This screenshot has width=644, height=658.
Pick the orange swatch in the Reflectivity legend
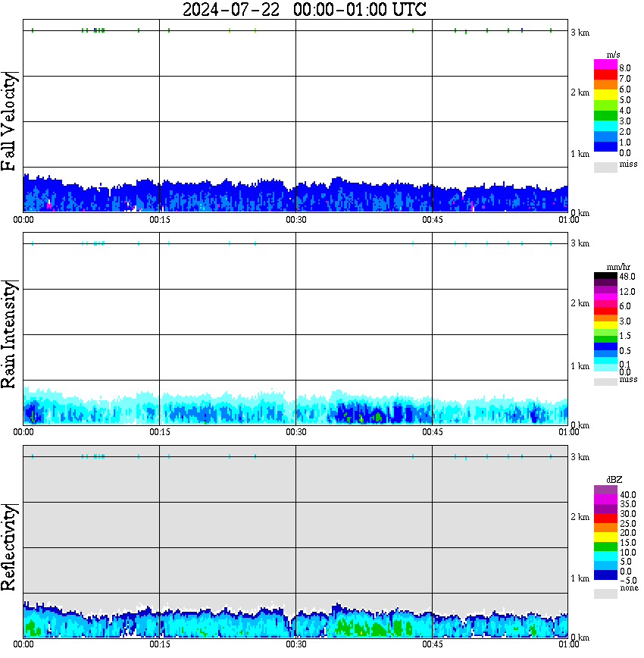605,528
